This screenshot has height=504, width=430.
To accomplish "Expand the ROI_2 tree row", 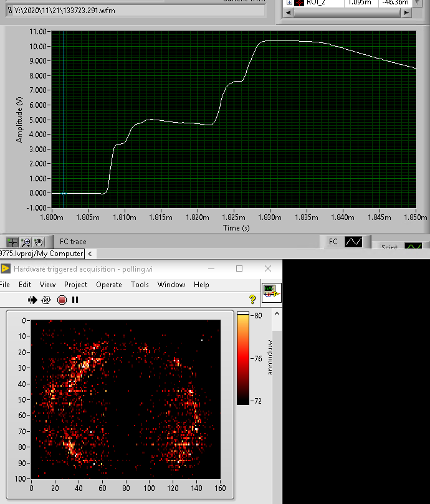I will (289, 2).
